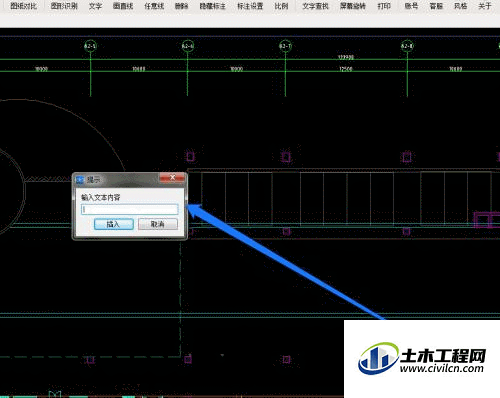Open the 图纸对比 drawing compare tool

tap(23, 6)
